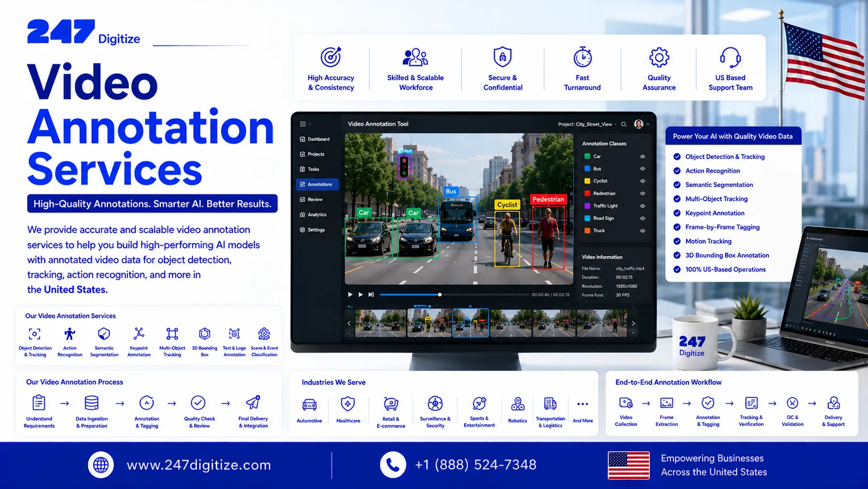
Task: Click the Robotics industry icon
Action: 518,404
